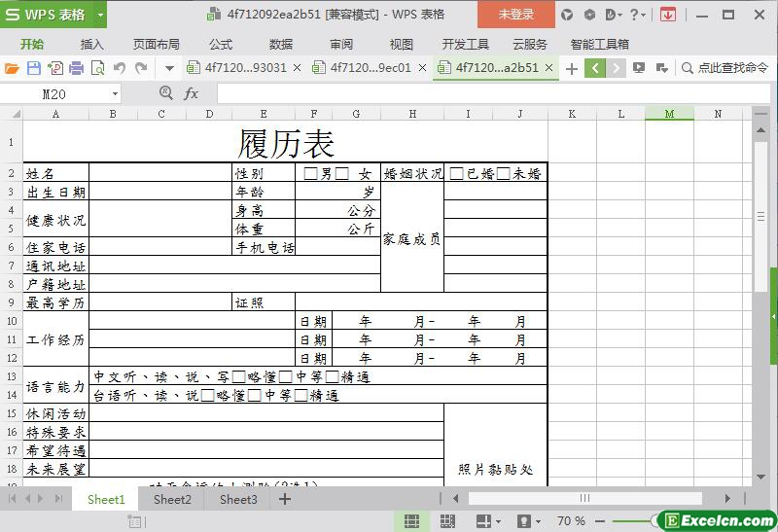Select page break preview icon in the status bar

[x=447, y=521]
